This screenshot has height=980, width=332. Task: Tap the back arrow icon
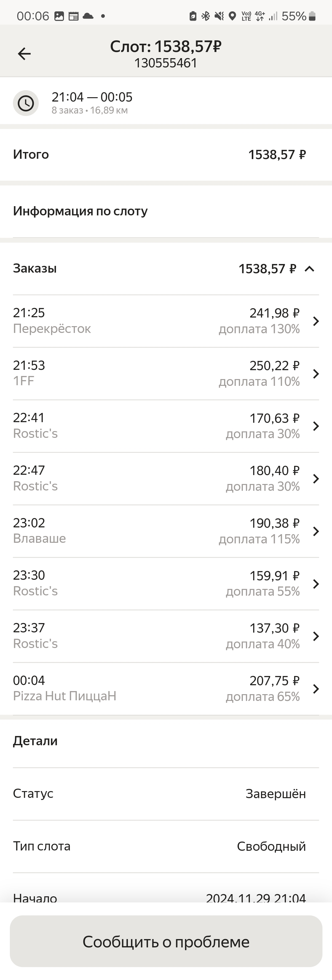click(24, 54)
